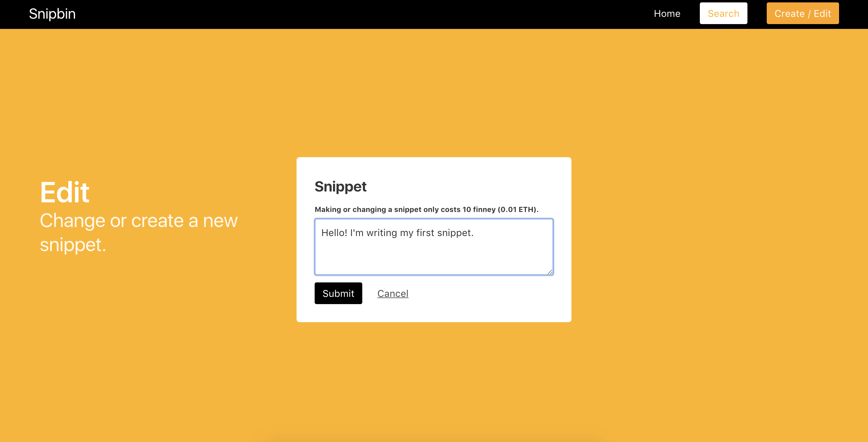
Task: Go to the Home page
Action: 667,14
